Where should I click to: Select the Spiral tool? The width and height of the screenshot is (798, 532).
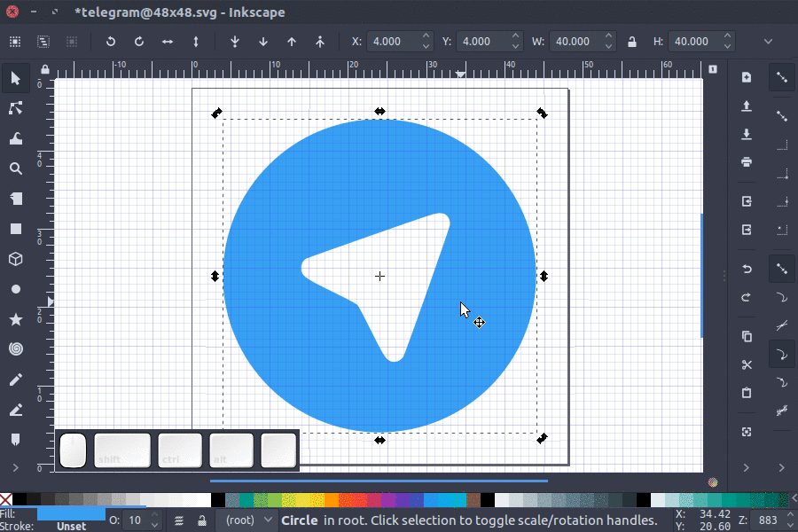click(15, 348)
